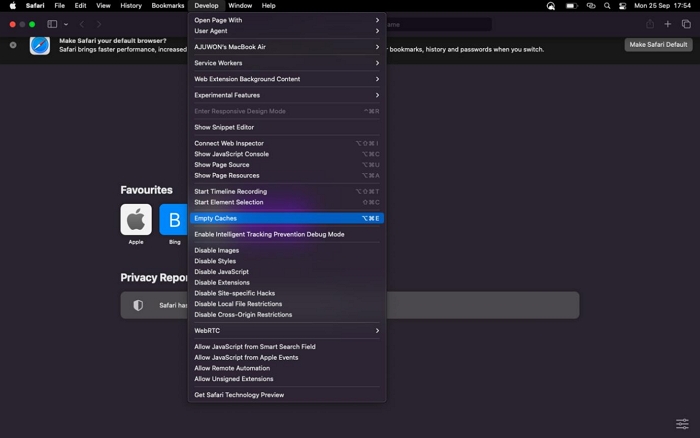This screenshot has width=700, height=438.
Task: Open Spotlight search icon in menu bar
Action: pyautogui.click(x=607, y=6)
